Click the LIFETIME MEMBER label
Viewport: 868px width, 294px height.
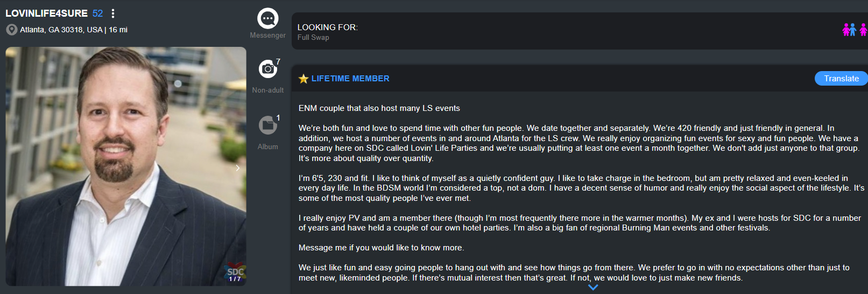(350, 79)
